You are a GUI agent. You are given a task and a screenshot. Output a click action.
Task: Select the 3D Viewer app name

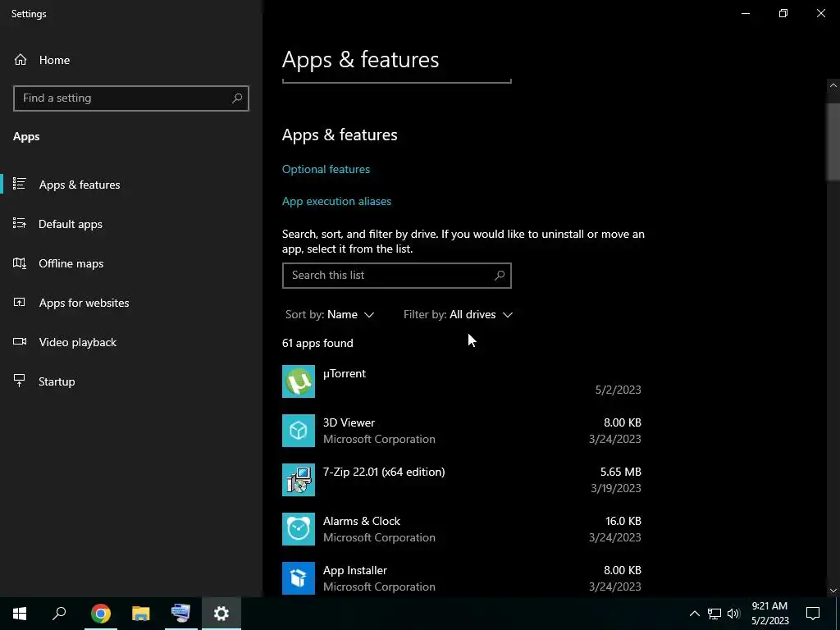pos(349,422)
